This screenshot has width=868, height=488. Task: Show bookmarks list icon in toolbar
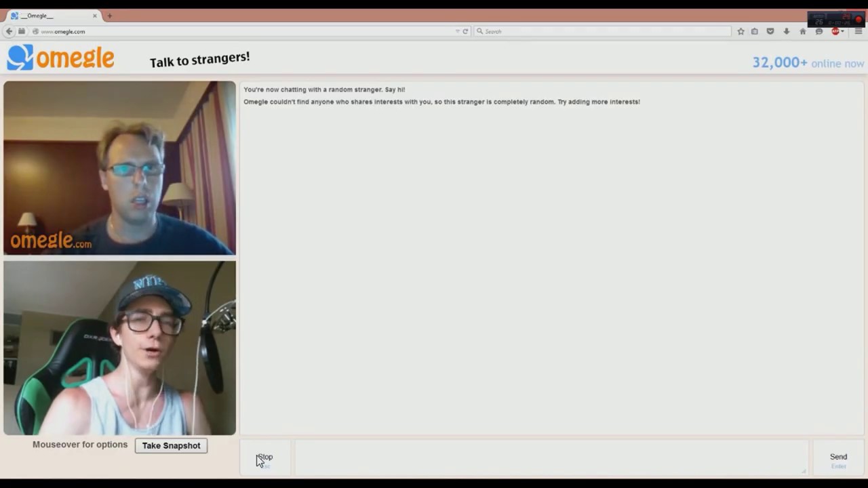click(754, 31)
